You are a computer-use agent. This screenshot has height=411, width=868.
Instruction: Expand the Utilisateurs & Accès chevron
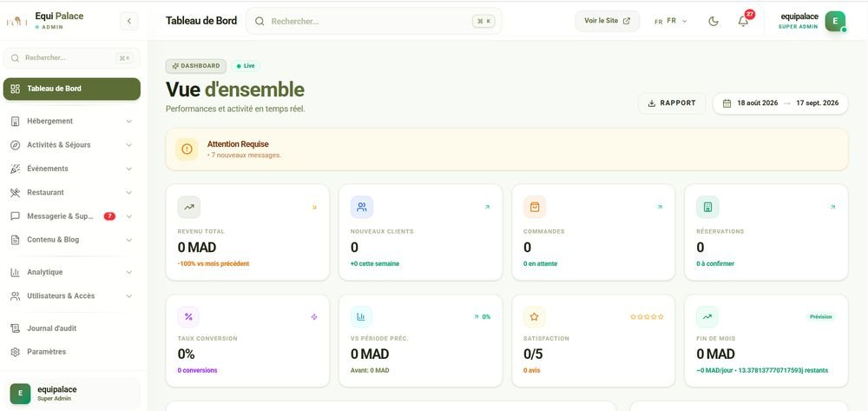coord(129,296)
